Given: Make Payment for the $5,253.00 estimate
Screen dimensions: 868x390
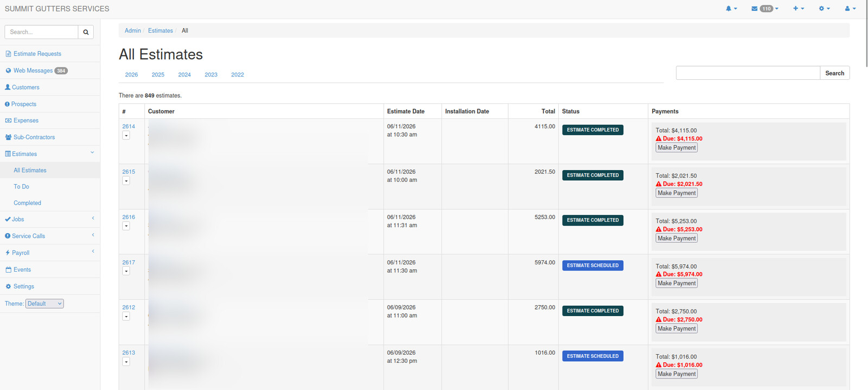Looking at the screenshot, I should click(676, 238).
